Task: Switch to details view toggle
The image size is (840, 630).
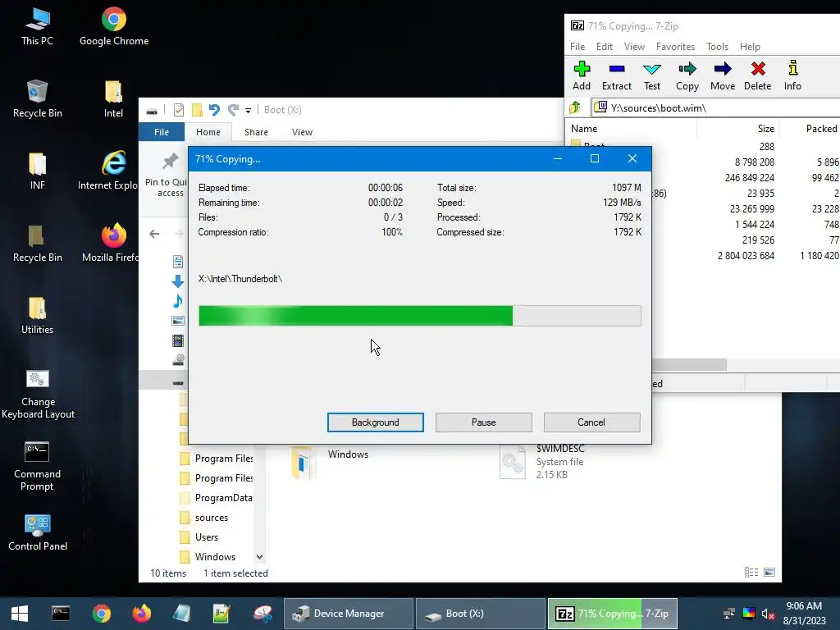Action: (x=751, y=572)
